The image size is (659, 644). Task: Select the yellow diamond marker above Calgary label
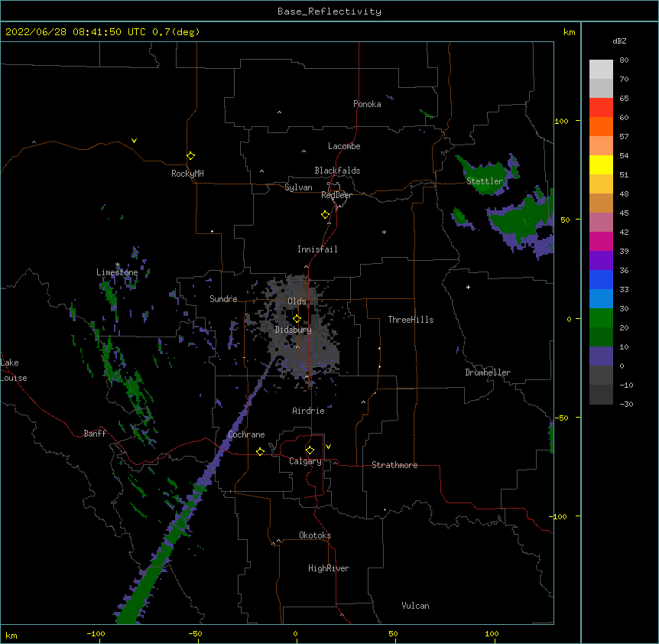coord(310,450)
